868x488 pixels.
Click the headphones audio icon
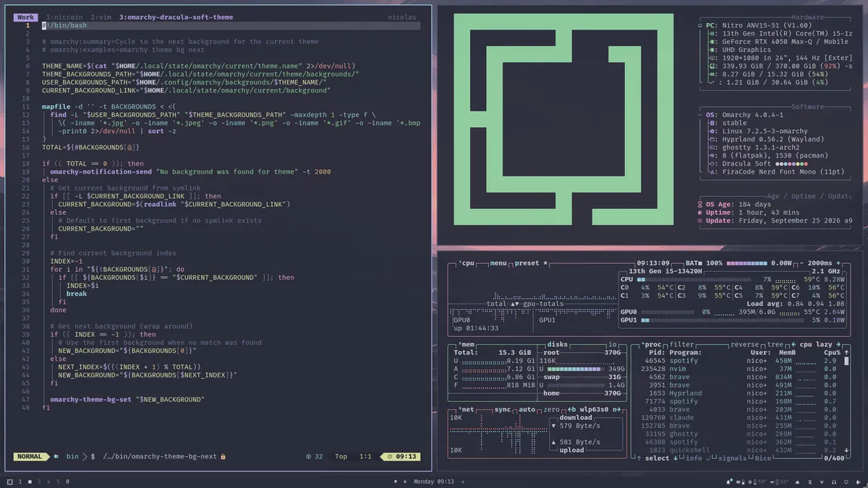pos(834,481)
